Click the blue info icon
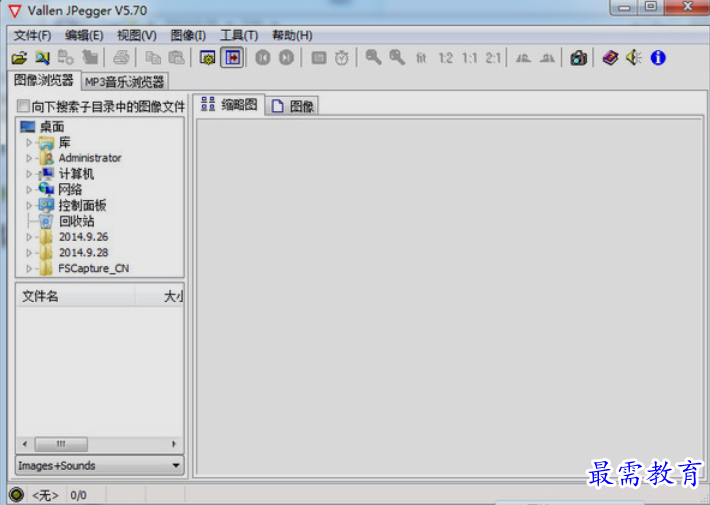 pyautogui.click(x=658, y=58)
